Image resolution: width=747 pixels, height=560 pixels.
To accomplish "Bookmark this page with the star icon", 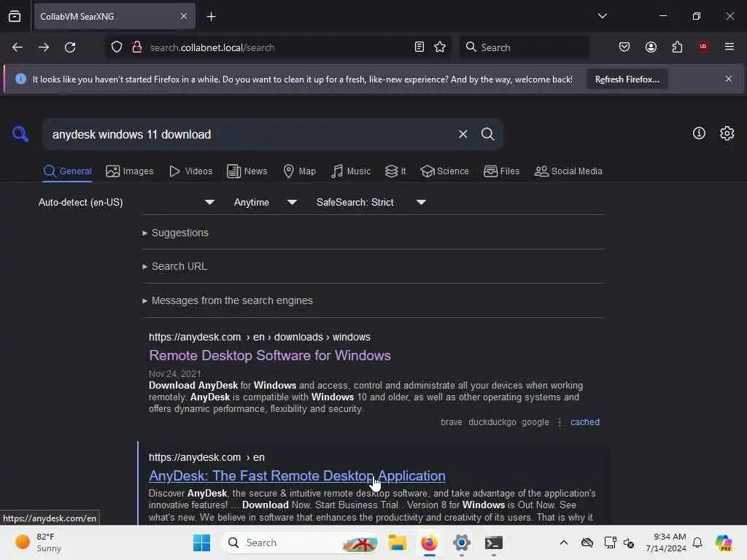I will pos(440,47).
